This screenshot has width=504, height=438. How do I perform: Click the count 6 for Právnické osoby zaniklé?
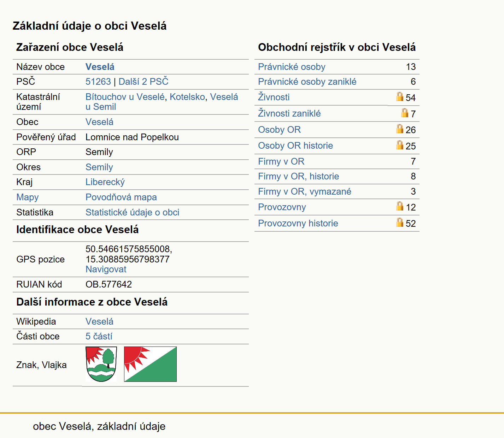(413, 82)
